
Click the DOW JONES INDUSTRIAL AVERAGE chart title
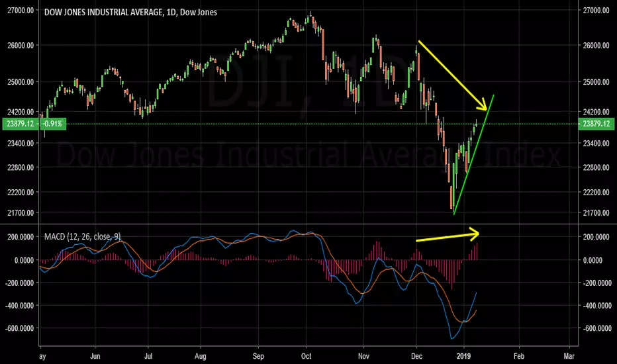[x=130, y=12]
